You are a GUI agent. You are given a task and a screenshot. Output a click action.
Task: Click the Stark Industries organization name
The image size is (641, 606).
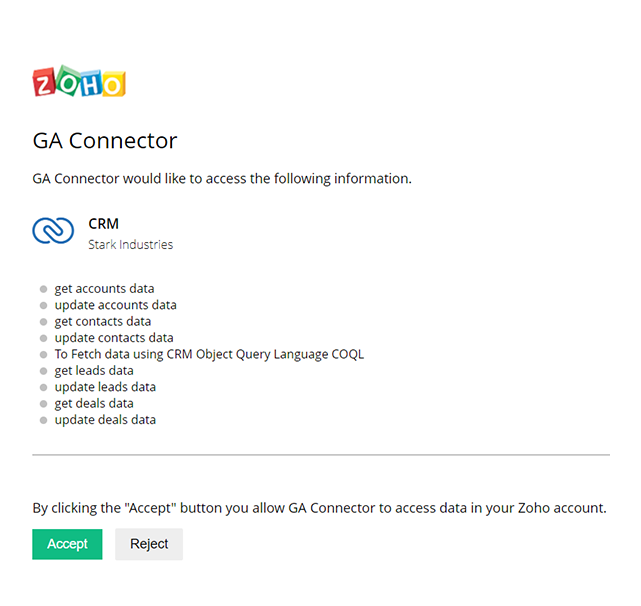click(x=130, y=244)
